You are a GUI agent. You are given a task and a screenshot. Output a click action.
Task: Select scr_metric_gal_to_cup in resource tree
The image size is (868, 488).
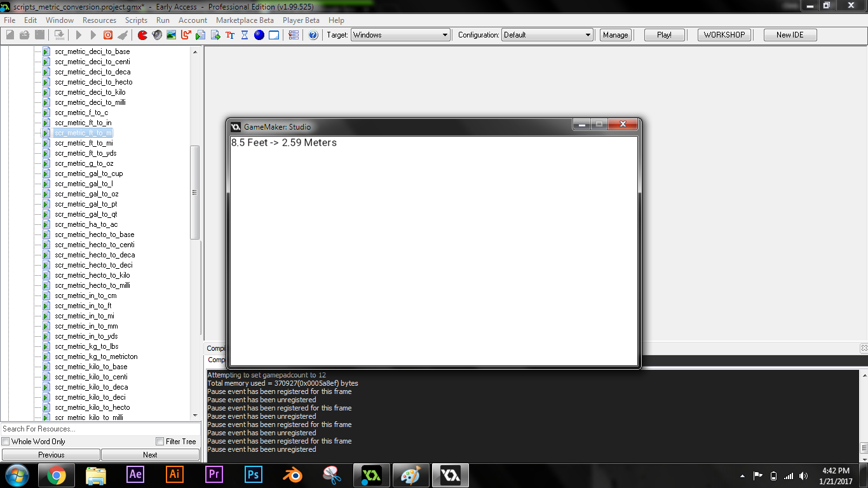click(89, 173)
